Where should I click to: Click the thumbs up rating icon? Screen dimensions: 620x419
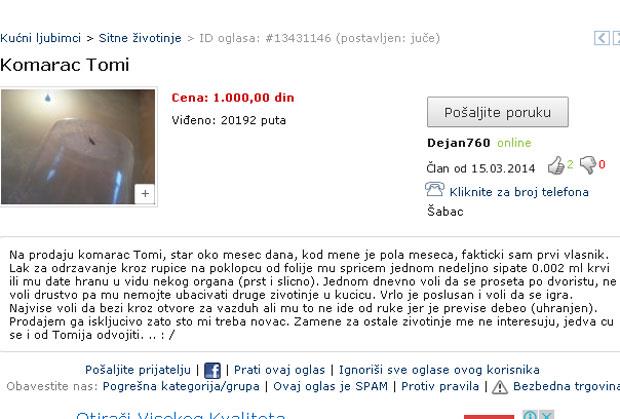point(556,165)
